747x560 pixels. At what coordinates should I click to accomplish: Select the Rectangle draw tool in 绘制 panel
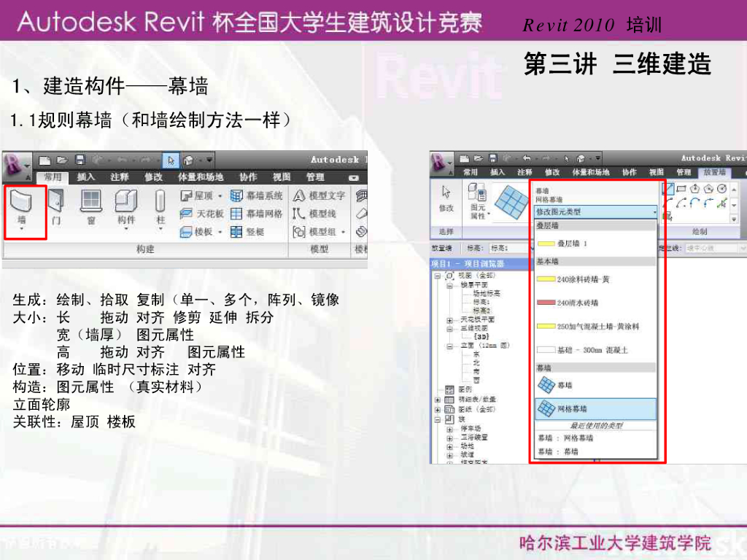[681, 189]
